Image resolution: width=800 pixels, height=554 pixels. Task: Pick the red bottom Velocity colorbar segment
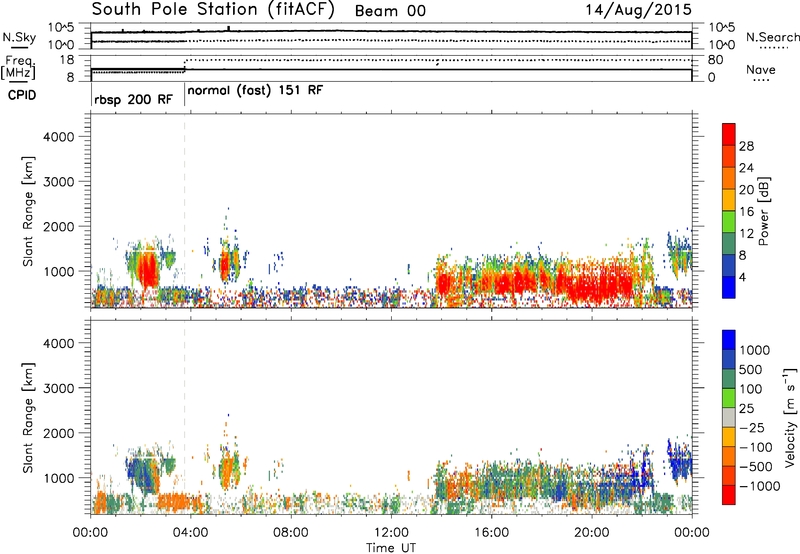(729, 495)
